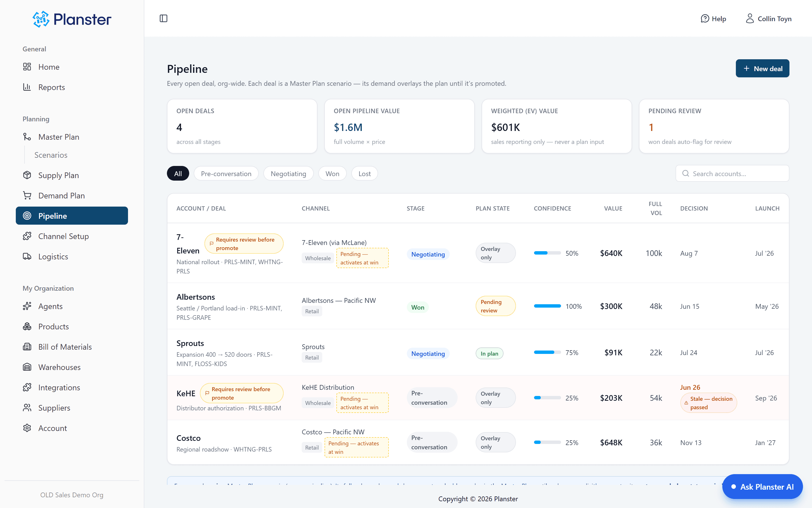Screen dimensions: 812x508
Task: Filter by Negotiating stage
Action: pyautogui.click(x=288, y=173)
